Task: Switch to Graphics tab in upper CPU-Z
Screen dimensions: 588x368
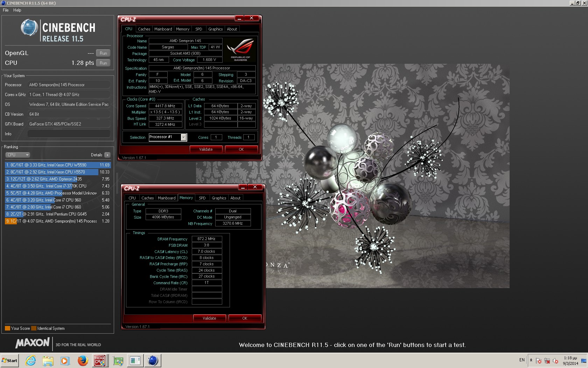Action: click(215, 29)
